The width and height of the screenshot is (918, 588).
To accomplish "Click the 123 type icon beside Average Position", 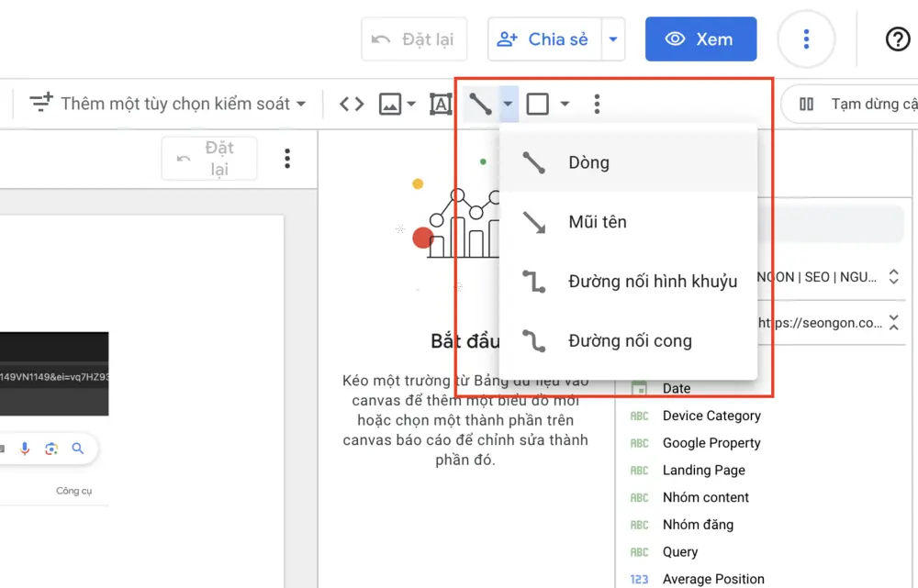I will (x=639, y=579).
